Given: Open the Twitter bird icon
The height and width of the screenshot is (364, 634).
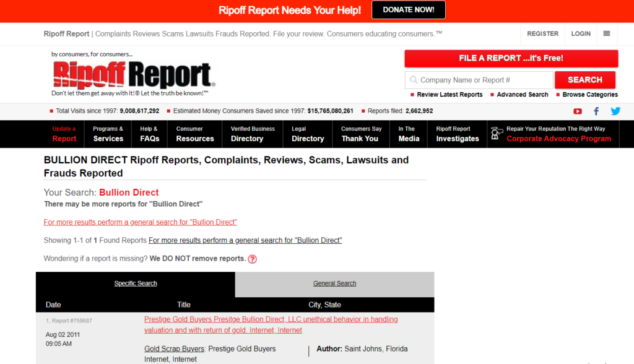Looking at the screenshot, I should tap(615, 111).
